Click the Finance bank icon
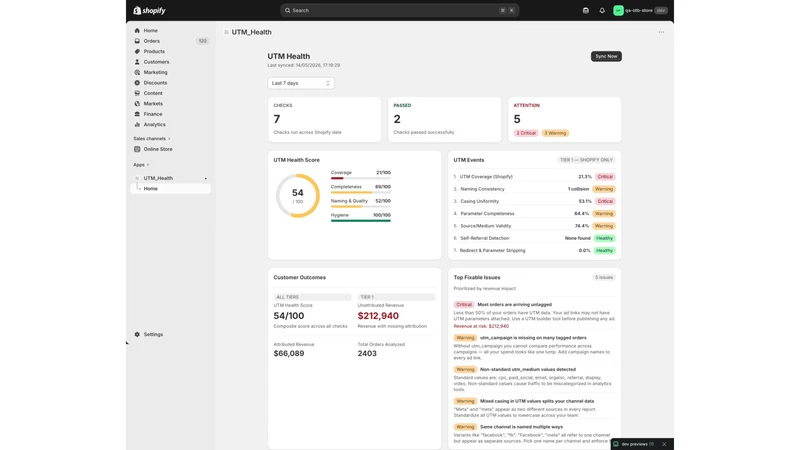This screenshot has width=800, height=450. [137, 114]
